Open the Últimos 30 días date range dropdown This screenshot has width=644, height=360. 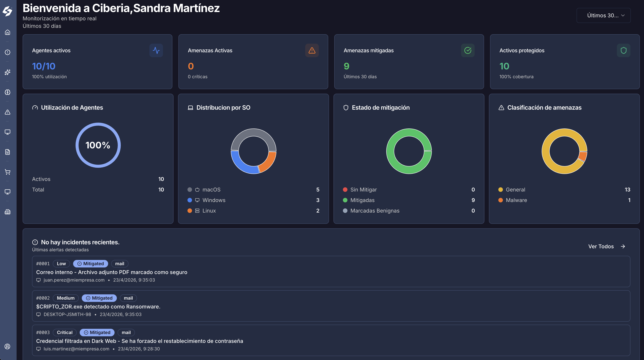click(x=603, y=15)
